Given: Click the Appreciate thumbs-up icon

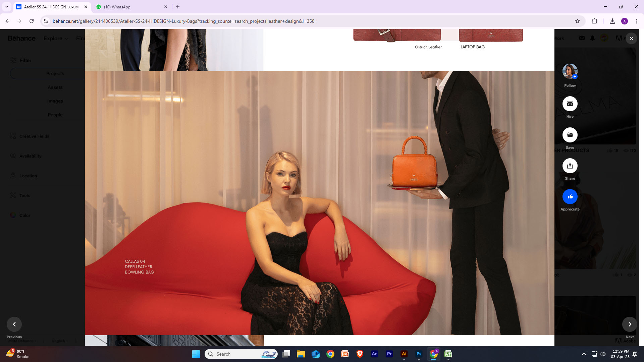Looking at the screenshot, I should tap(570, 197).
